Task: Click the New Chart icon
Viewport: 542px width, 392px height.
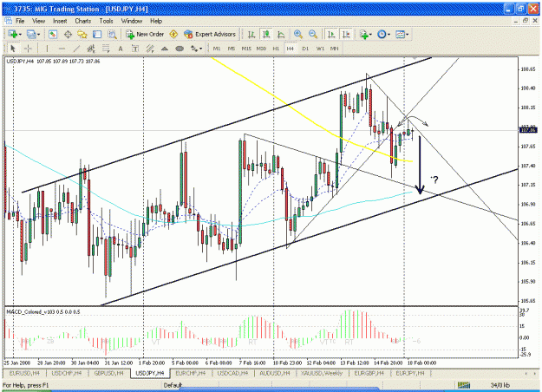Action: pyautogui.click(x=12, y=34)
